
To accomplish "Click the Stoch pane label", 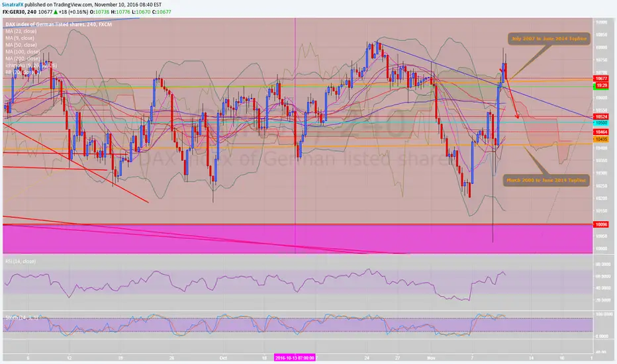I will 21,317.
